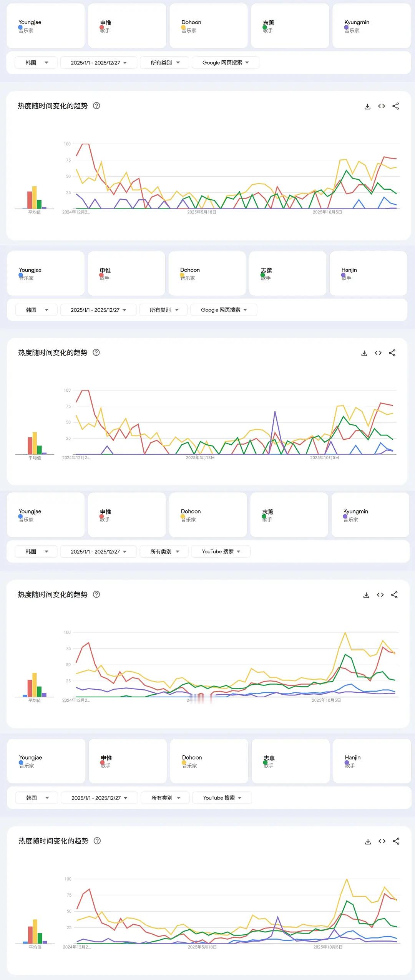Select the Hanjin term card in the second row

point(368,273)
